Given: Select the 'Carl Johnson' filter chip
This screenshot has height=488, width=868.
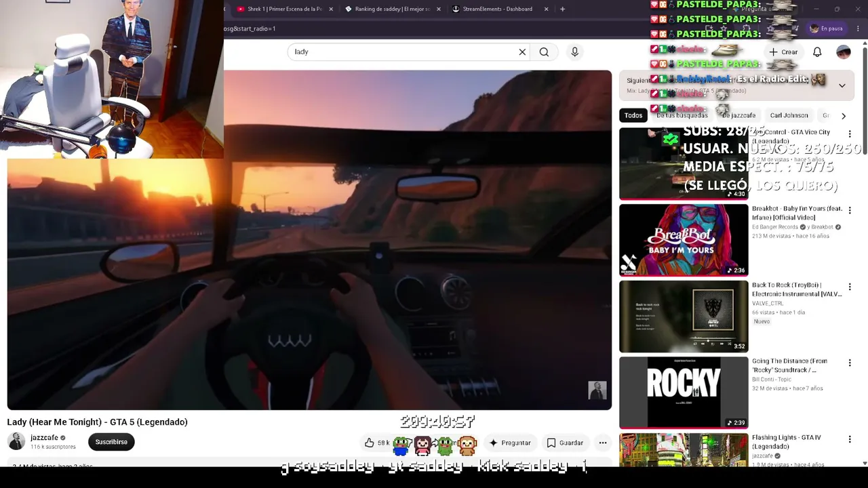Looking at the screenshot, I should (789, 115).
